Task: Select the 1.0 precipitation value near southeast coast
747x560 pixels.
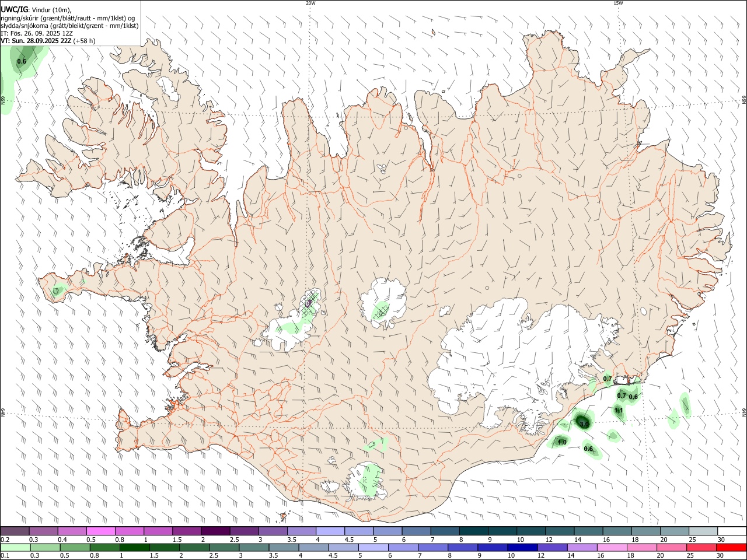Action: [562, 442]
